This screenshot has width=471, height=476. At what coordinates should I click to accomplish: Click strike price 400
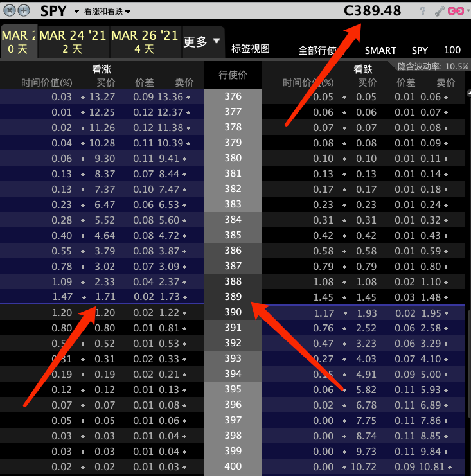[x=233, y=466]
